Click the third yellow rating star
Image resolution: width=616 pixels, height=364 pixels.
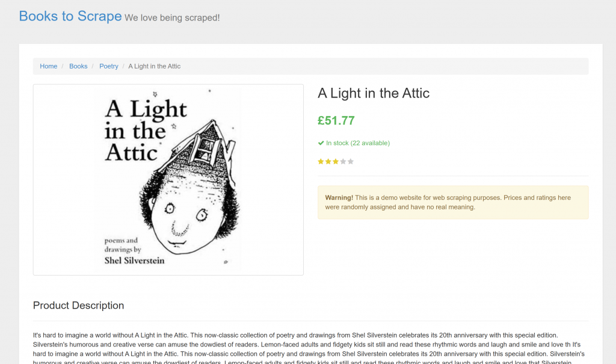(336, 161)
